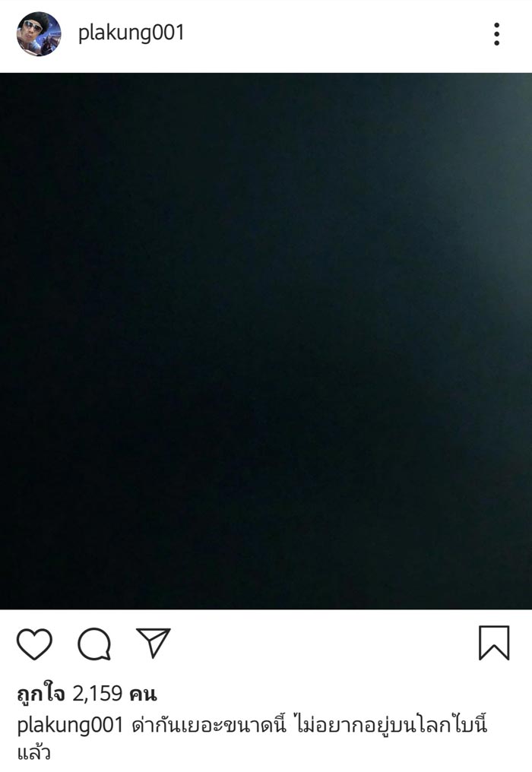Expand post options with the vertical ellipsis

(496, 34)
